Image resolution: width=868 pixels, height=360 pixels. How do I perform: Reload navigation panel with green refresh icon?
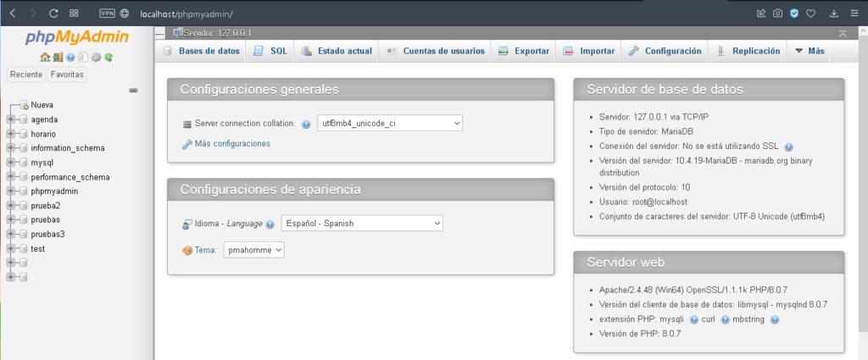tap(108, 57)
